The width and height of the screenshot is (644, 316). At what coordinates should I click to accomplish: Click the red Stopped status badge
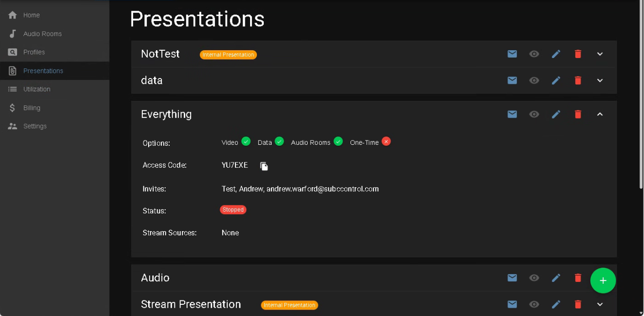233,210
